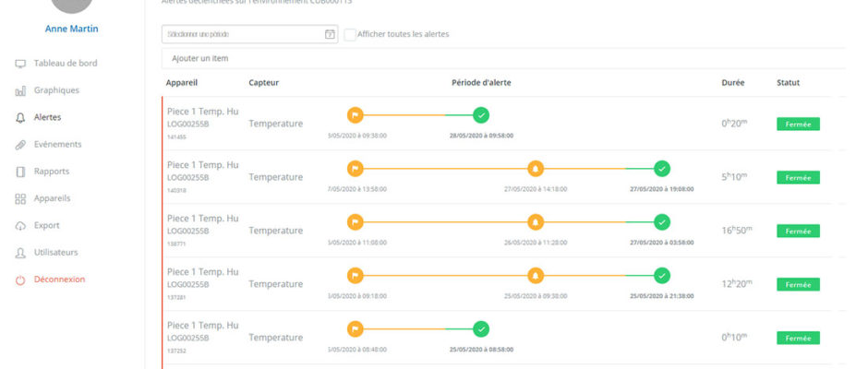
Task: Open Anne Martin profile link
Action: coord(71,29)
